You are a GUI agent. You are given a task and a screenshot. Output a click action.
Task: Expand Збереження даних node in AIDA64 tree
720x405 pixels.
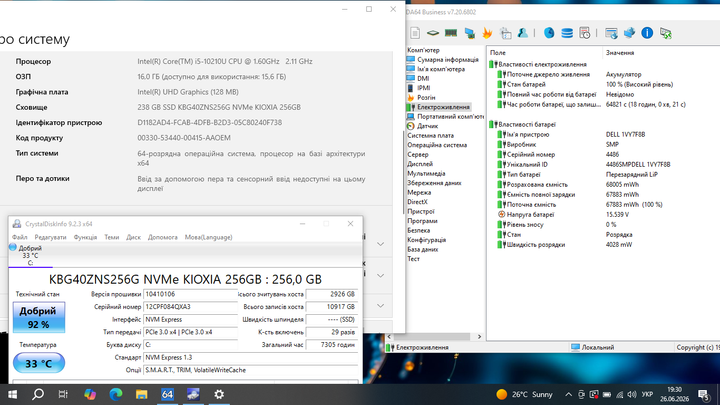[434, 183]
